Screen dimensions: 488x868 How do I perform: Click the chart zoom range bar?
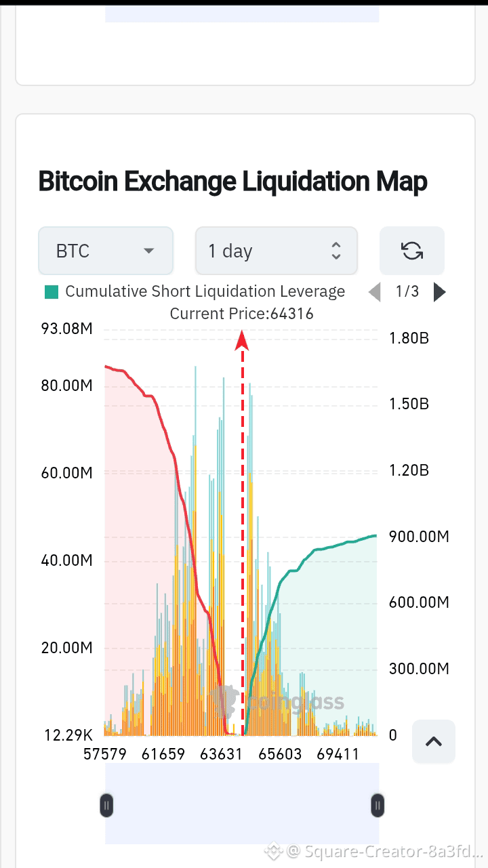(x=242, y=804)
